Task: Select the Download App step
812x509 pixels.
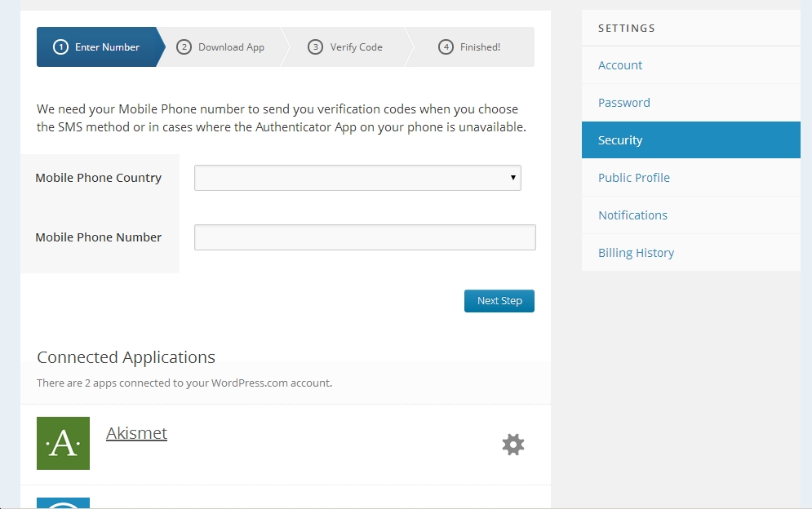Action: pos(231,47)
